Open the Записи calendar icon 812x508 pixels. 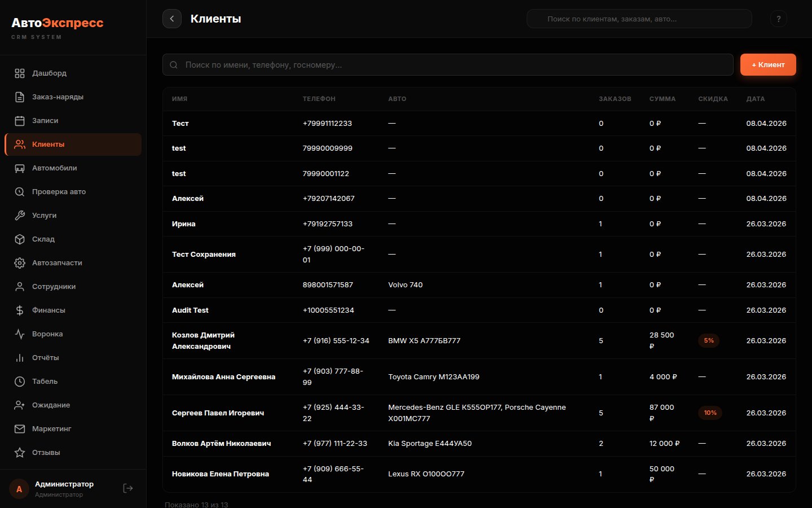coord(19,120)
